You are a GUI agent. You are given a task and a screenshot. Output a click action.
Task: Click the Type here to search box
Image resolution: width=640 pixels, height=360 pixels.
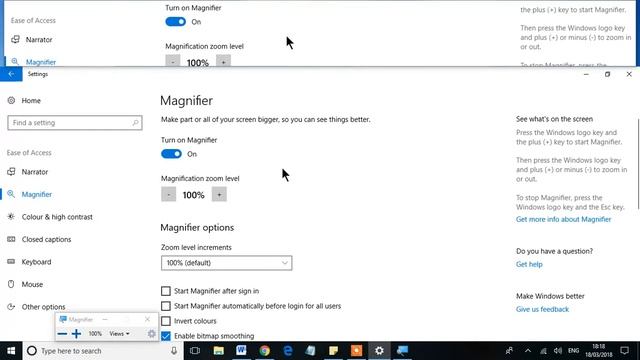pos(102,351)
